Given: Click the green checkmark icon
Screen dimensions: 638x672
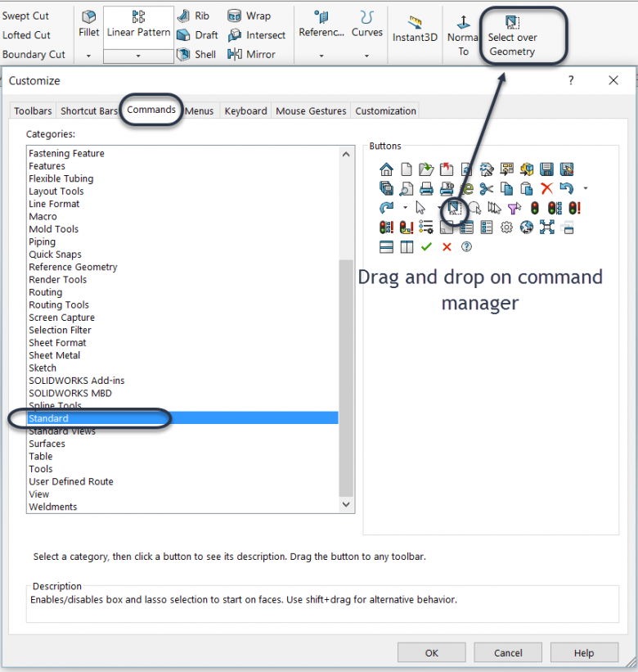Looking at the screenshot, I should pyautogui.click(x=426, y=247).
